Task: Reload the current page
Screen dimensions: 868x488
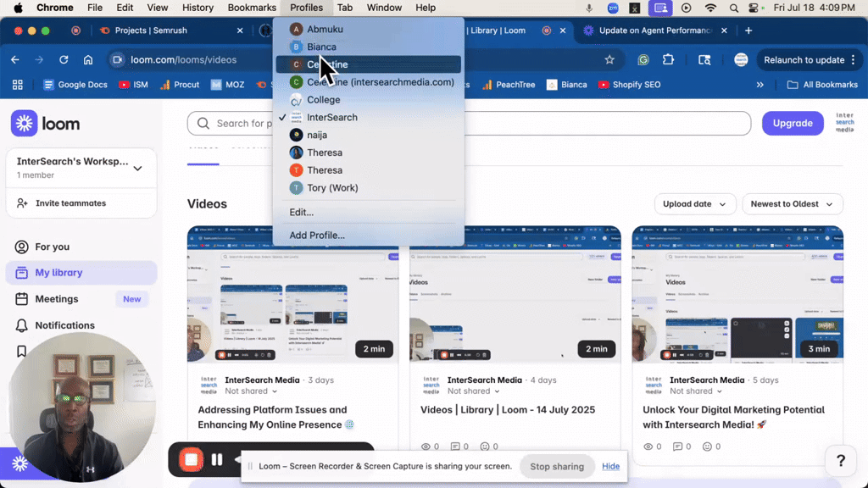Action: click(x=64, y=60)
